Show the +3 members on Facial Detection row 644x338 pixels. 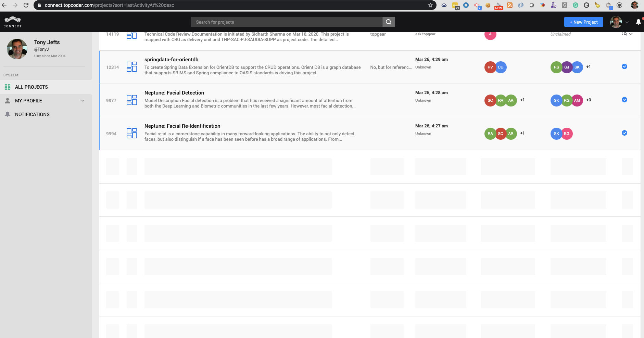tap(589, 100)
